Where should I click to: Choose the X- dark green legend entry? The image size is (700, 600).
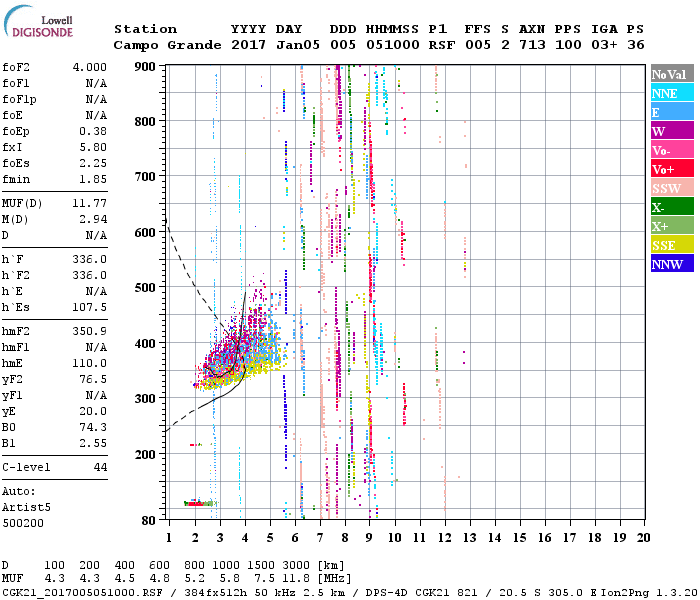(671, 207)
